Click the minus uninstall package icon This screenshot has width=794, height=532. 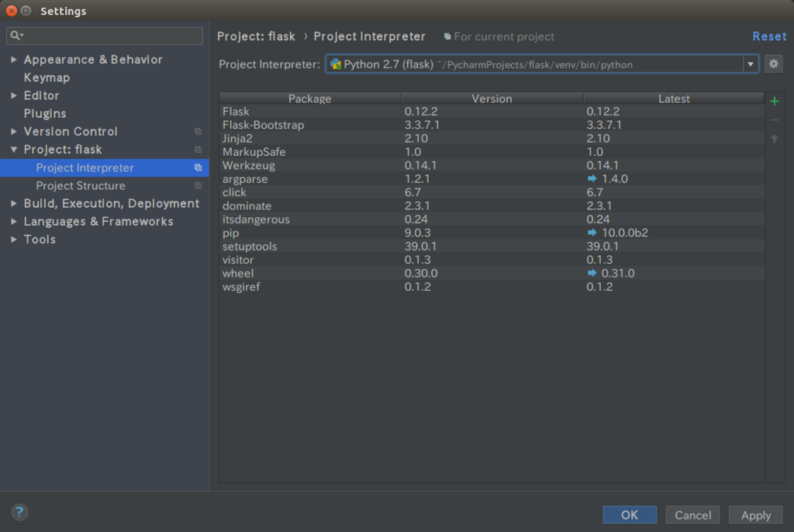[x=774, y=120]
